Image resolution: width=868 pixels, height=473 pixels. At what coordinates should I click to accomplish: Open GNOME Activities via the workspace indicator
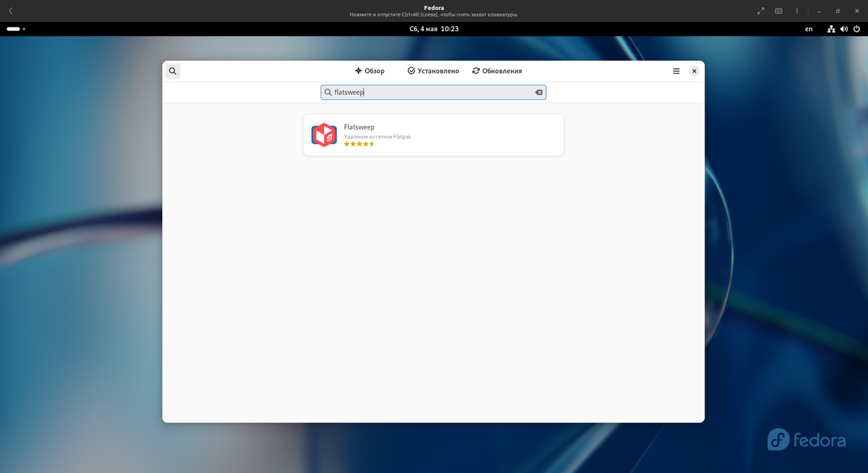(x=16, y=29)
